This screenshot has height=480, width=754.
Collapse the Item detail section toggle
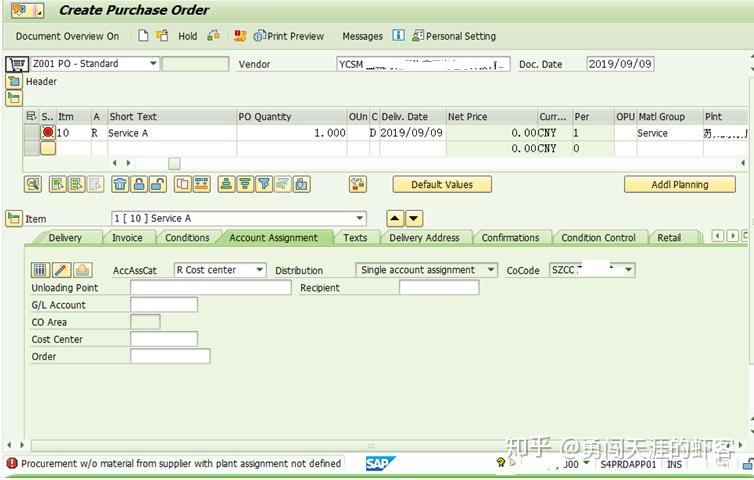[x=14, y=218]
